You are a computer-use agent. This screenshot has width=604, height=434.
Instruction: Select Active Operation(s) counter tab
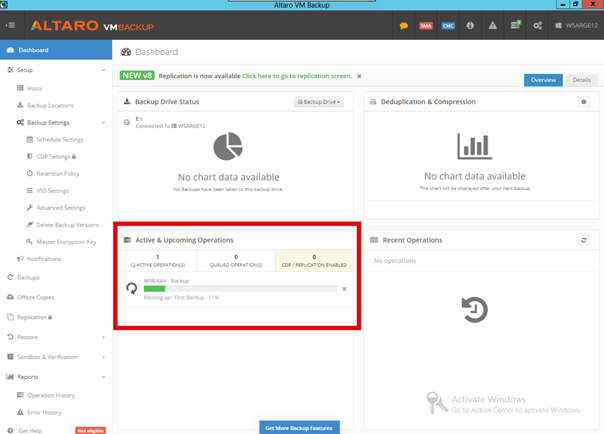tap(158, 261)
